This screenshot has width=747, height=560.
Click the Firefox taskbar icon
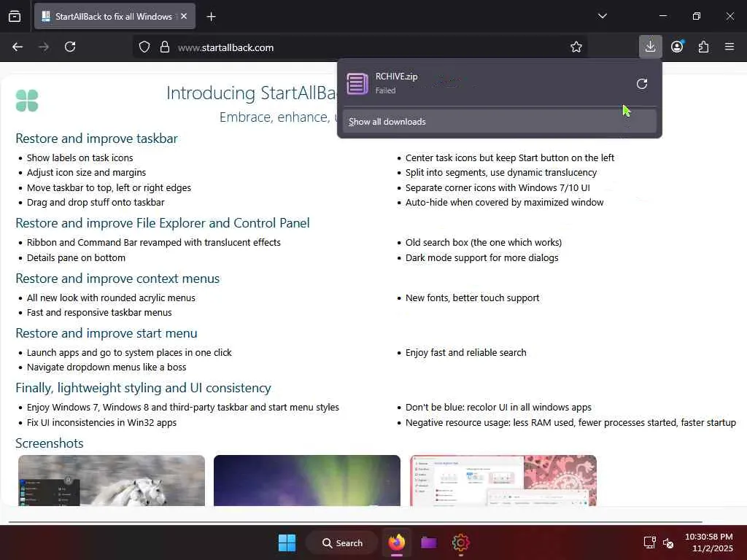coord(396,542)
